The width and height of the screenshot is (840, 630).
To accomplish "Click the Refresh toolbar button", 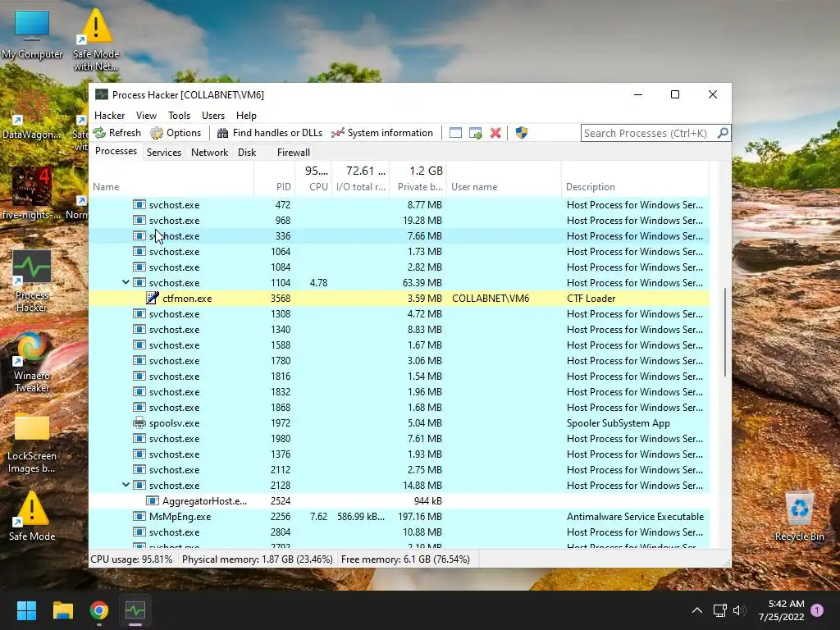I will 116,133.
